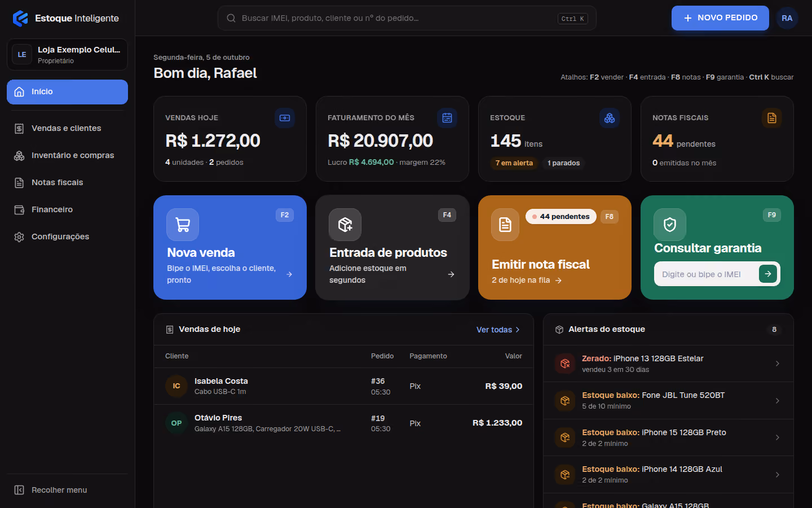
Task: Open Configurações menu item
Action: 67,237
